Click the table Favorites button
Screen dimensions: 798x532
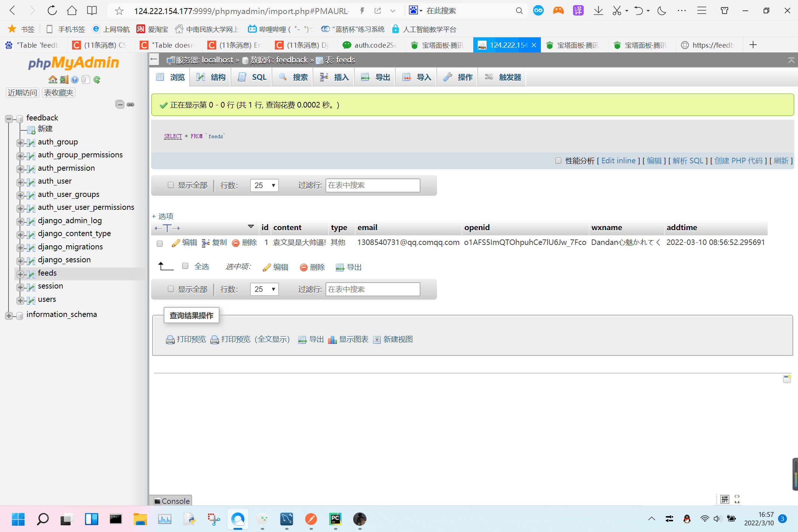(59, 93)
